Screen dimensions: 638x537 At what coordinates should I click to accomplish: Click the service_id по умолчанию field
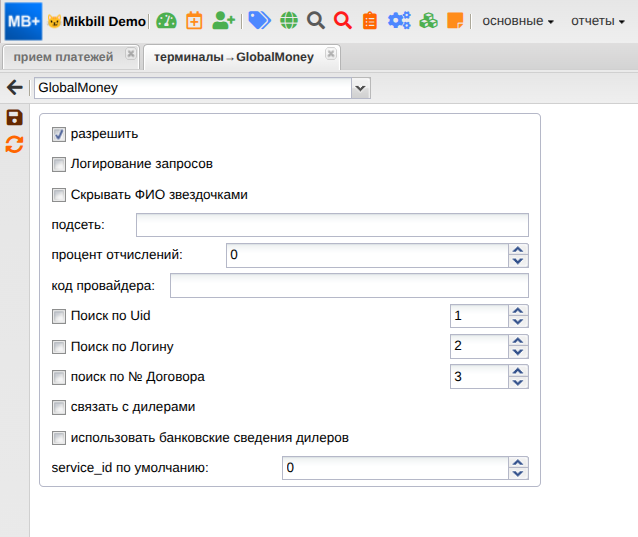click(x=395, y=468)
